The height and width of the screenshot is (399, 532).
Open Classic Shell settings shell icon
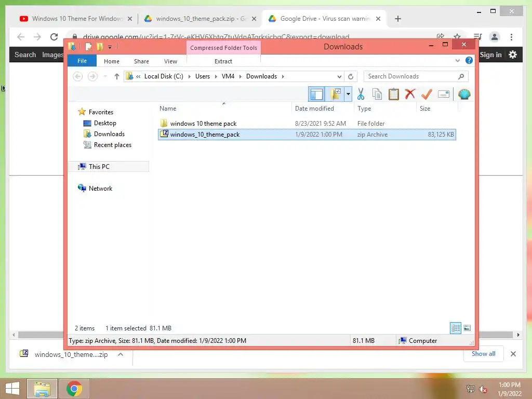464,94
